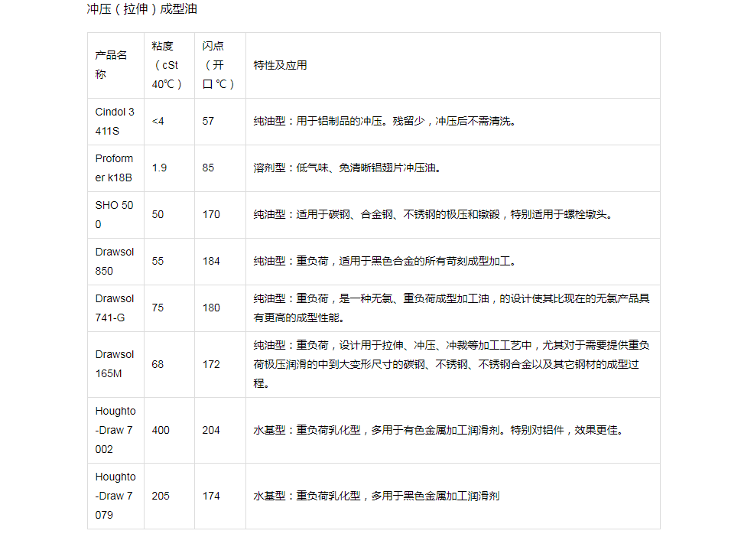Click the 特性及应用 column header
741x560 pixels.
(280, 65)
